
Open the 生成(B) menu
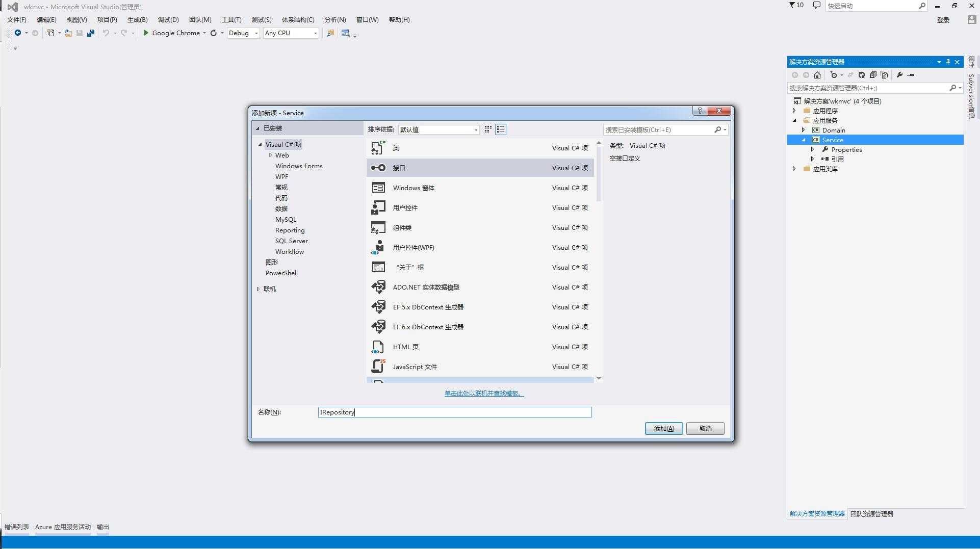click(137, 19)
